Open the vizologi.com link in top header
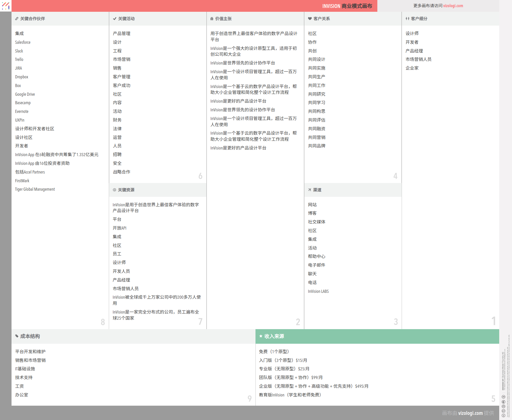 pyautogui.click(x=453, y=6)
